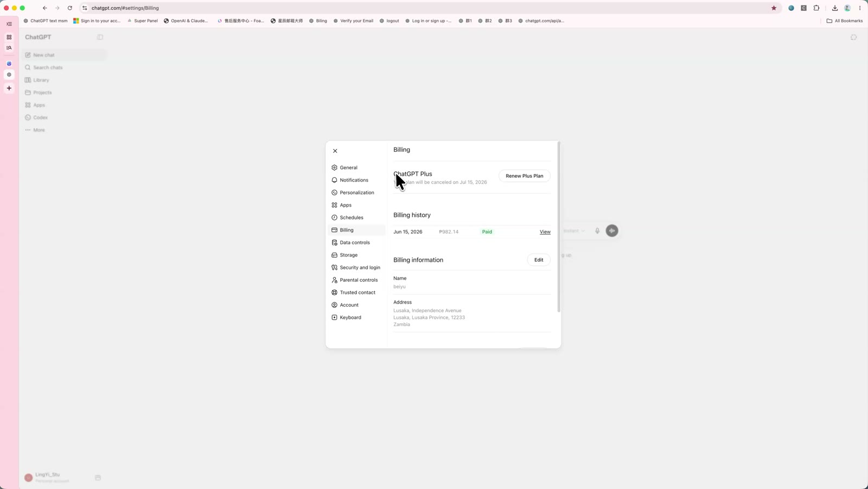Screen dimensions: 868x489
Task: Click the browser reload icon
Action: click(70, 8)
